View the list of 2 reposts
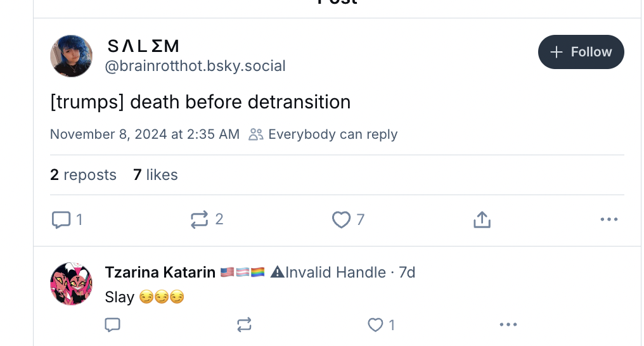 pyautogui.click(x=83, y=175)
